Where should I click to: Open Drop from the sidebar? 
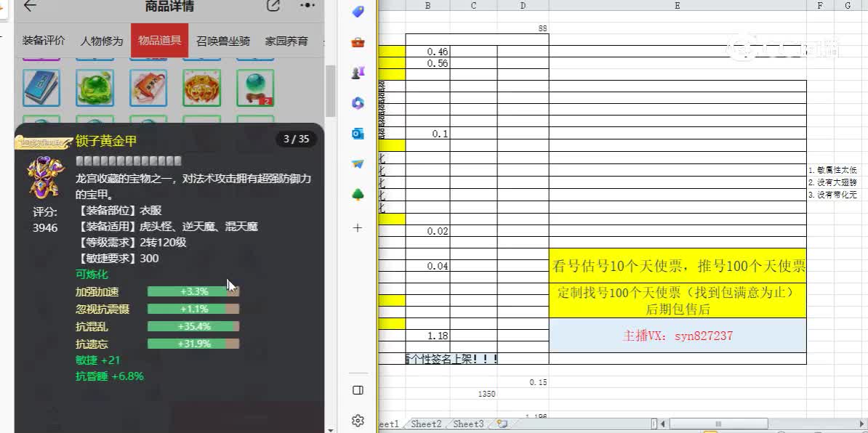[x=358, y=164]
